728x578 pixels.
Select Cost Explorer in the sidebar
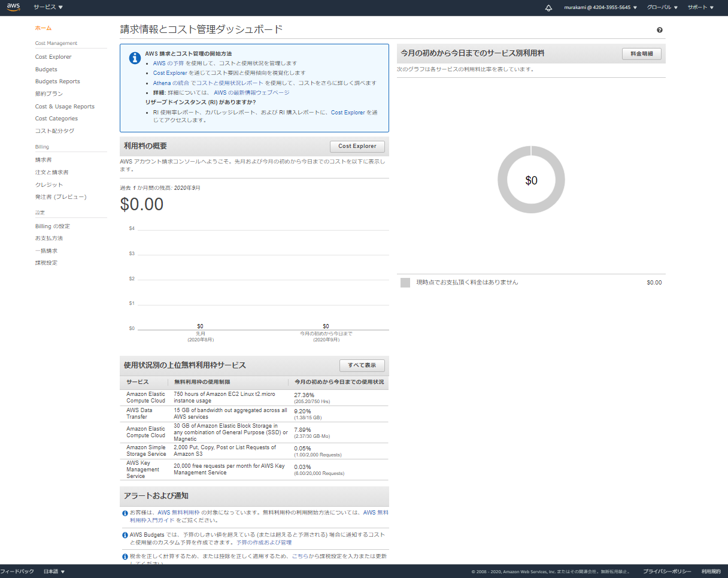[53, 57]
